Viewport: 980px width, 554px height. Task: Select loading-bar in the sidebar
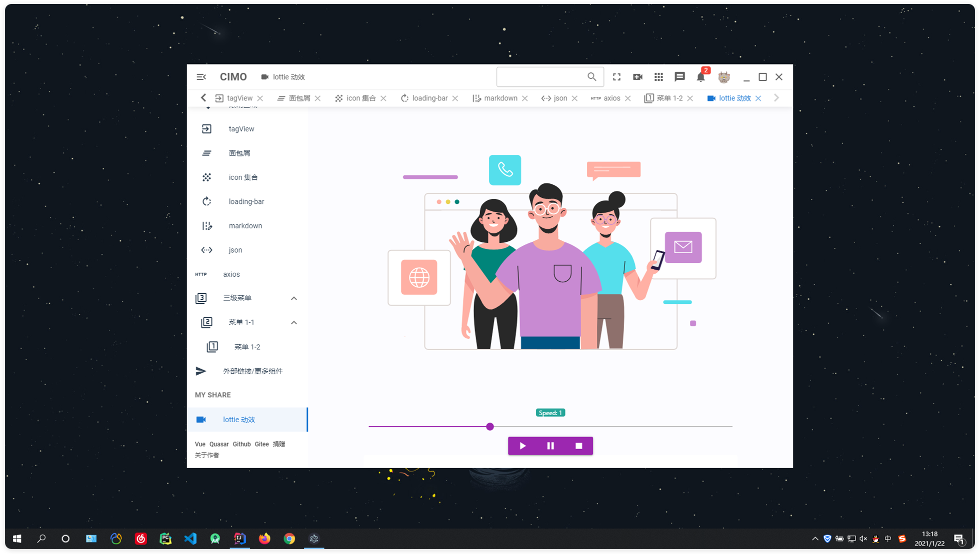tap(246, 202)
